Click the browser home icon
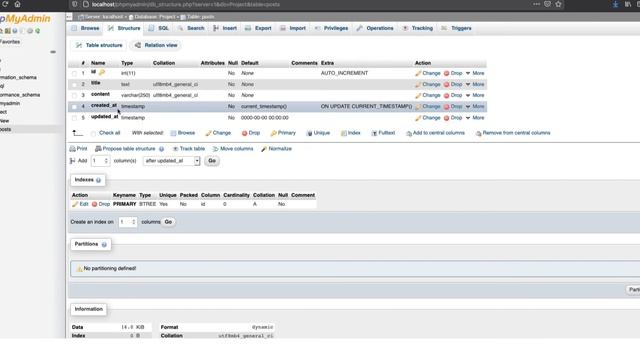The width and height of the screenshot is (640, 360). click(x=18, y=4)
